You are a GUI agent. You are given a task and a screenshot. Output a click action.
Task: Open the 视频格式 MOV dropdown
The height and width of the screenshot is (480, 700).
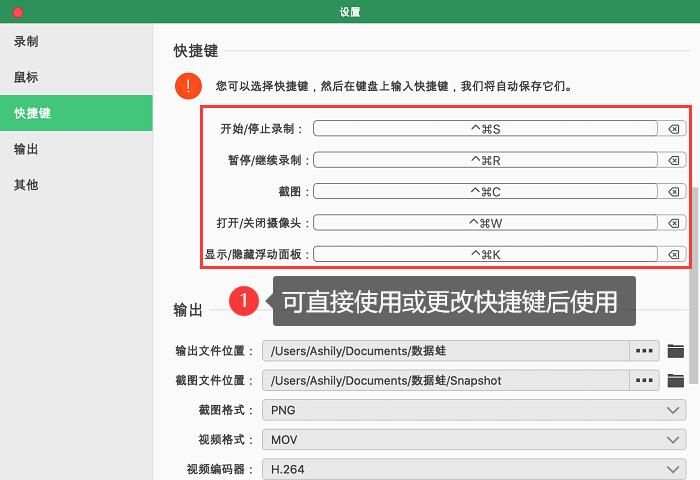474,440
